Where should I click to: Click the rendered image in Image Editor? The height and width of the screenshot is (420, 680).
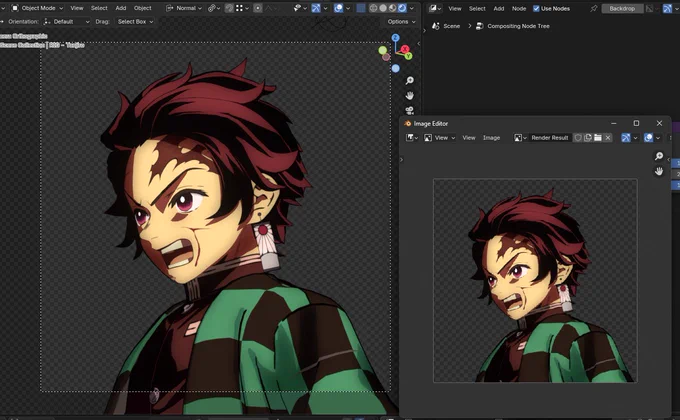click(535, 280)
